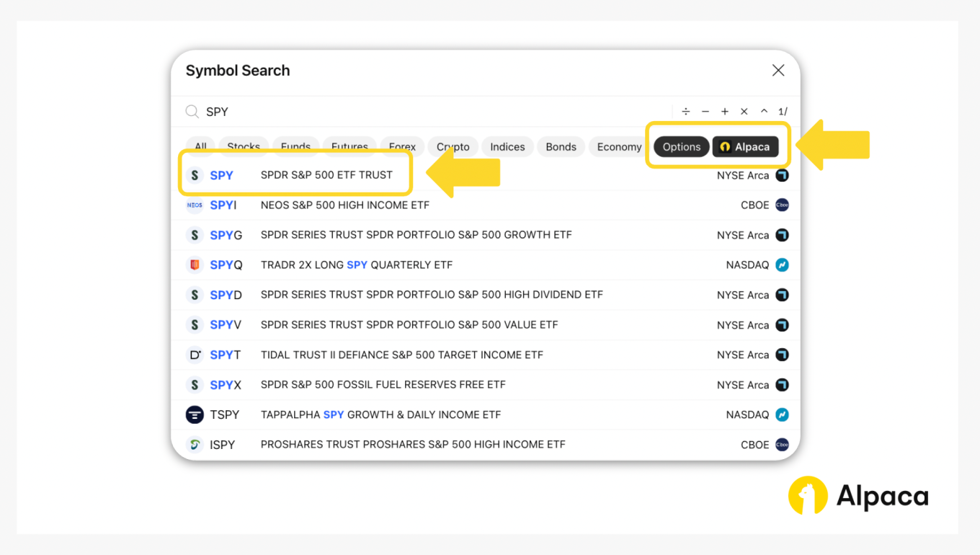Toggle the Options filter chip
980x555 pixels.
tap(681, 147)
